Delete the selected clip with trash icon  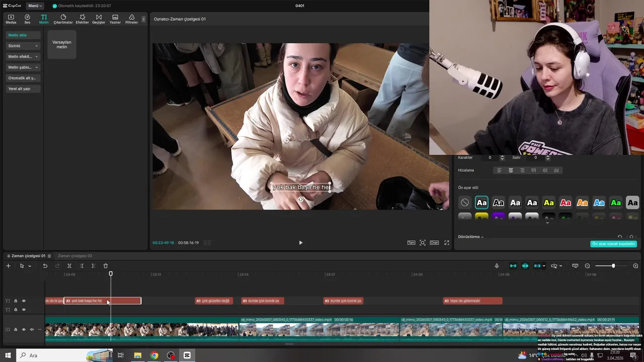[106, 266]
